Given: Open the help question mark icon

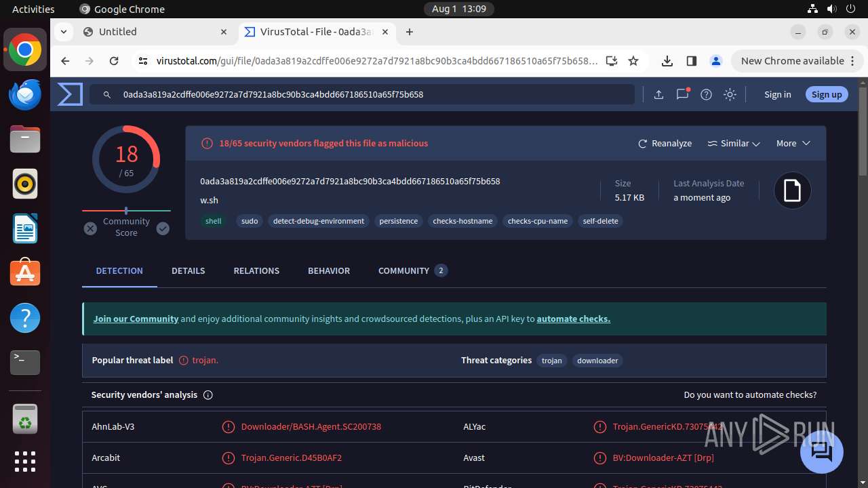Looking at the screenshot, I should pos(706,95).
